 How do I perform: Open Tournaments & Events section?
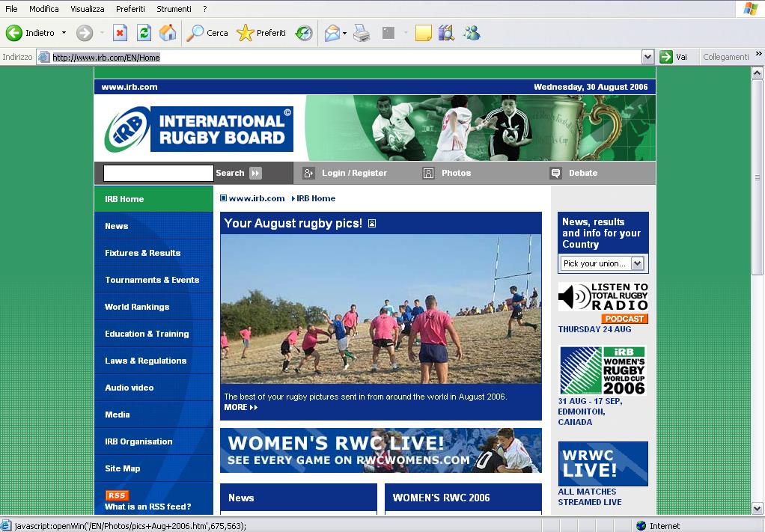(x=153, y=280)
